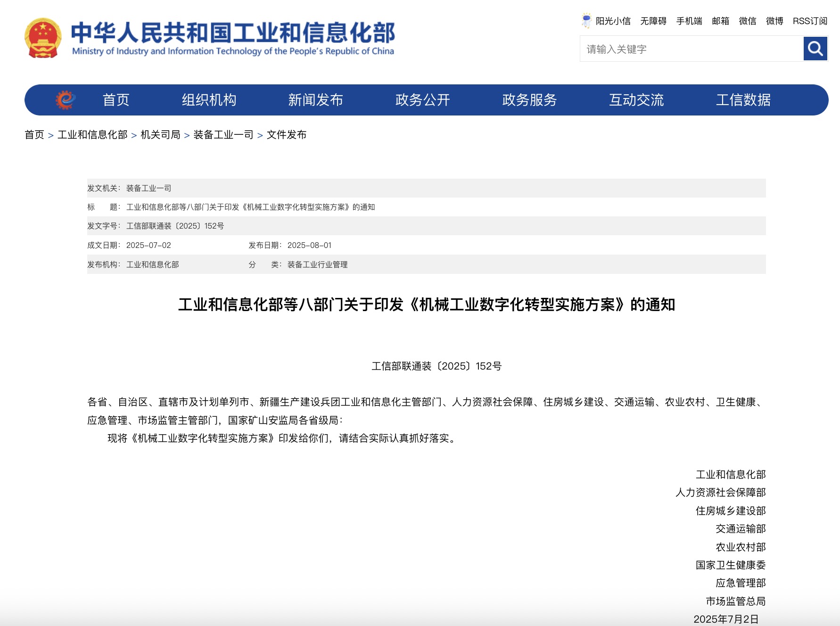
Task: Click 分类 value 装备工业行业管理
Action: pos(318,264)
